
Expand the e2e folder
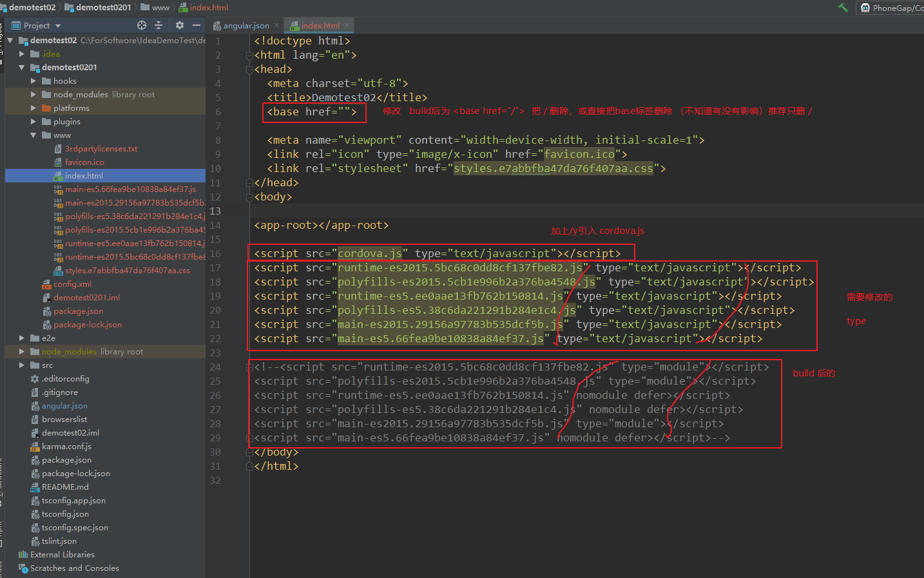(22, 338)
